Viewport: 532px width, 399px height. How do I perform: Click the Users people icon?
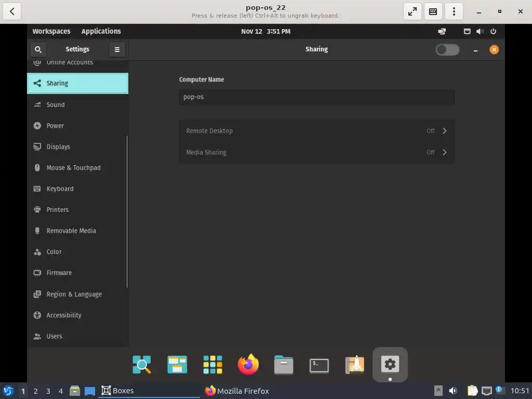[x=37, y=336]
